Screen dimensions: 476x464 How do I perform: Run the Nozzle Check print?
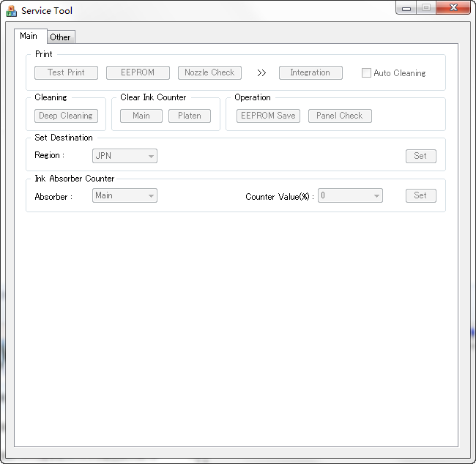click(209, 73)
